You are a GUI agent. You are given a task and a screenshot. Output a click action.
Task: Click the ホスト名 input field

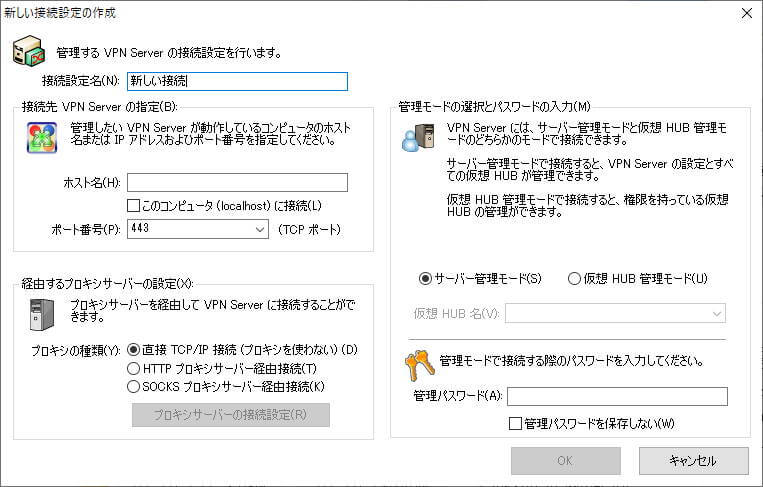click(x=237, y=182)
